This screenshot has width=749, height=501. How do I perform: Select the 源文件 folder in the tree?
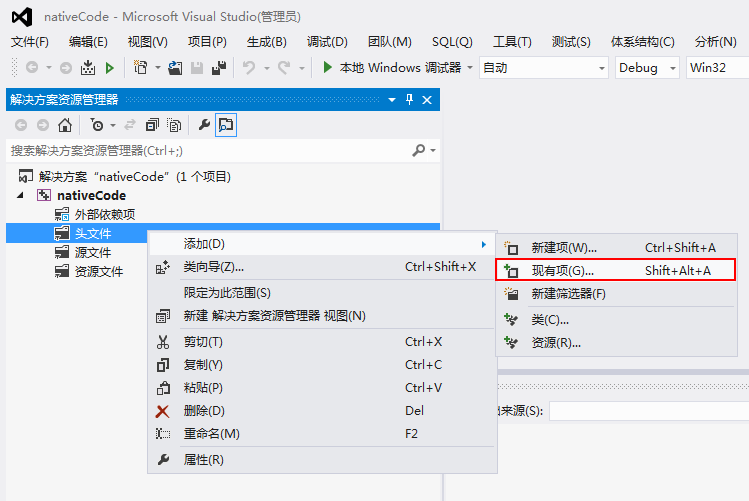[93, 252]
